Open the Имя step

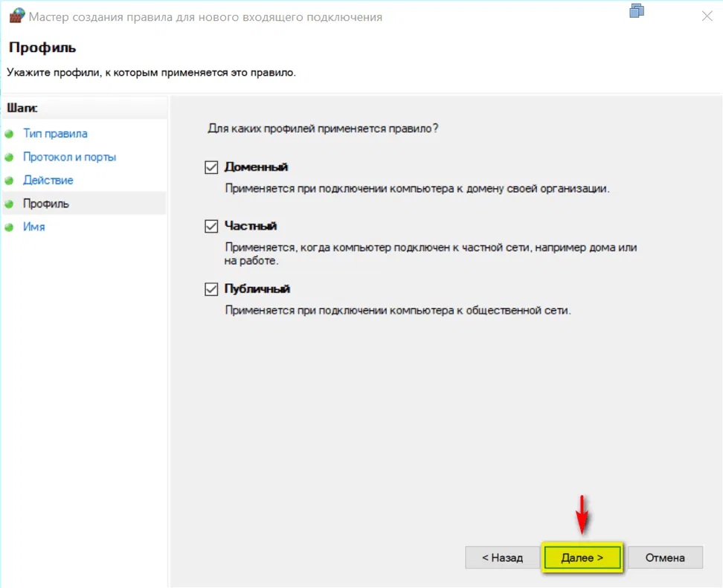click(x=34, y=227)
